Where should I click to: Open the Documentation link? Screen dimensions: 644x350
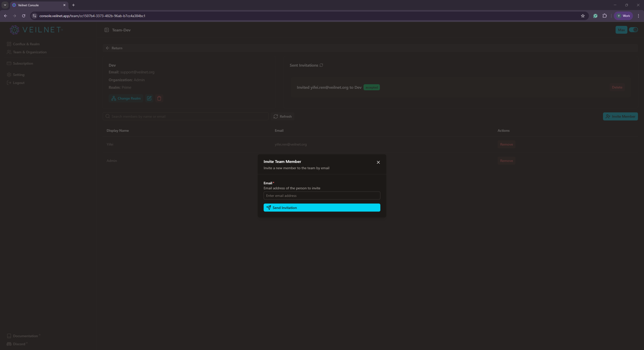pyautogui.click(x=24, y=336)
